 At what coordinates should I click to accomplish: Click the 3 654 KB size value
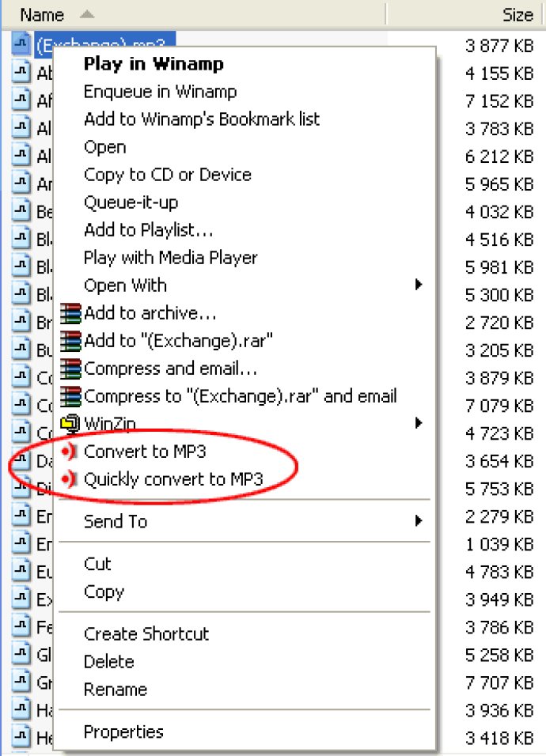click(499, 461)
